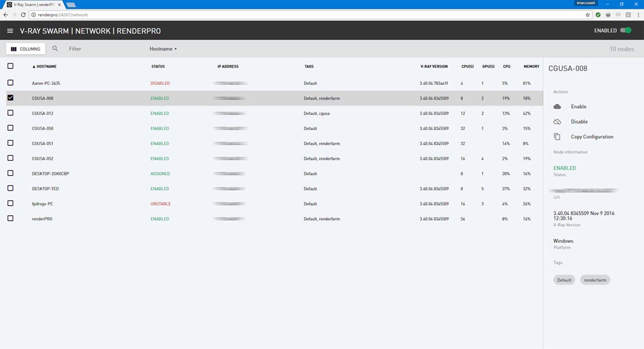This screenshot has height=349, width=644.
Task: Check the CGUSA-051 row checkbox
Action: click(10, 143)
